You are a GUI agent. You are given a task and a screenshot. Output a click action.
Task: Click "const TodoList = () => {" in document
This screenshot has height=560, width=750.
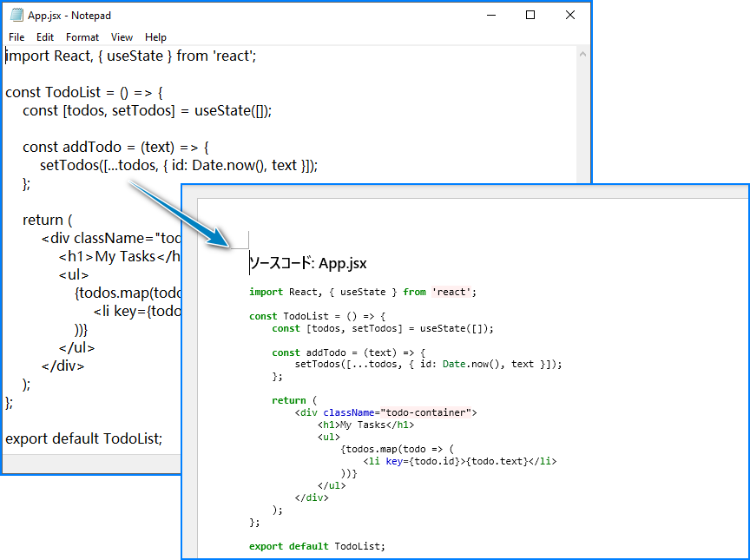pos(317,316)
